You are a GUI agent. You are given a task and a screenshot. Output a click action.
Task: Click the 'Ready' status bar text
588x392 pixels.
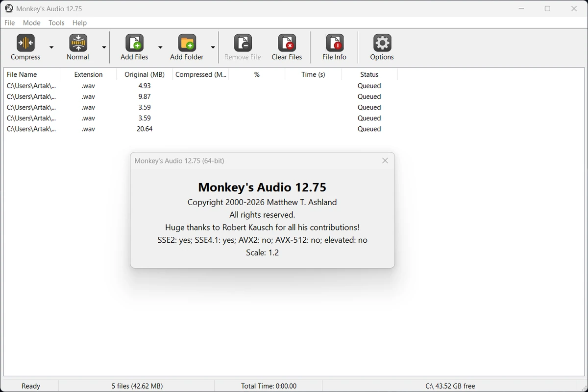pyautogui.click(x=31, y=386)
